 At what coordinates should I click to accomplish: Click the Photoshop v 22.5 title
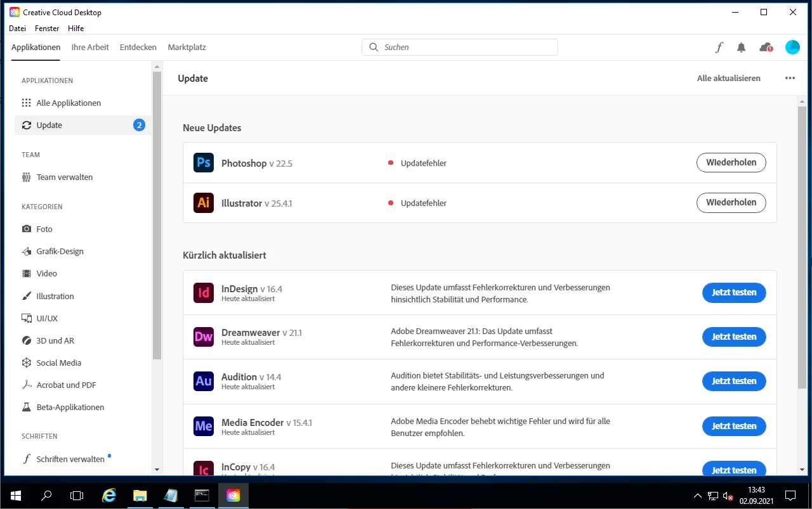point(257,164)
